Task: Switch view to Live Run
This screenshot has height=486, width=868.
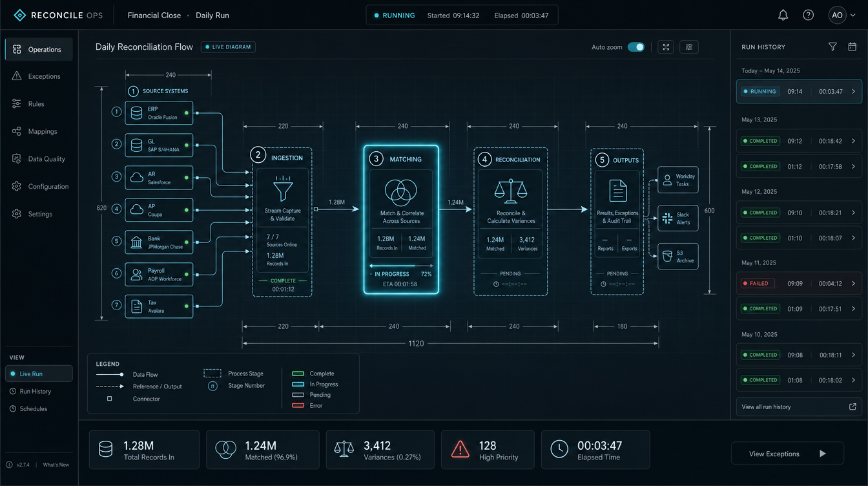Action: pyautogui.click(x=39, y=374)
